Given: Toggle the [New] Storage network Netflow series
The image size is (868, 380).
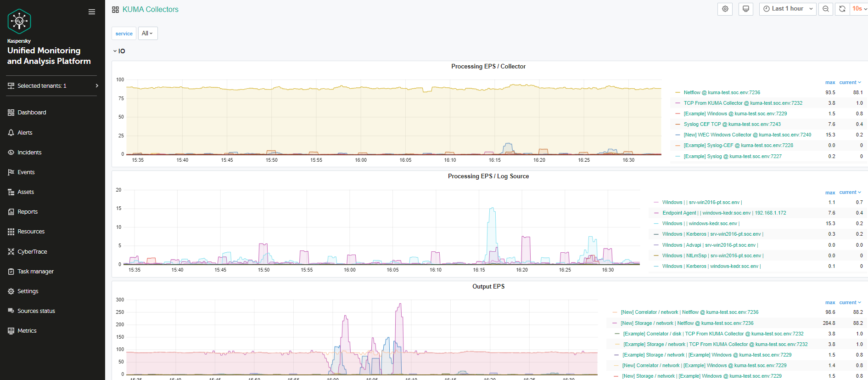Looking at the screenshot, I should point(687,323).
